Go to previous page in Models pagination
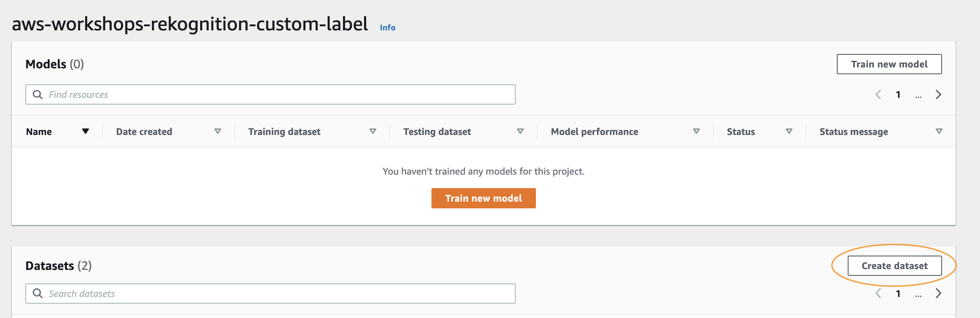 pyautogui.click(x=878, y=94)
